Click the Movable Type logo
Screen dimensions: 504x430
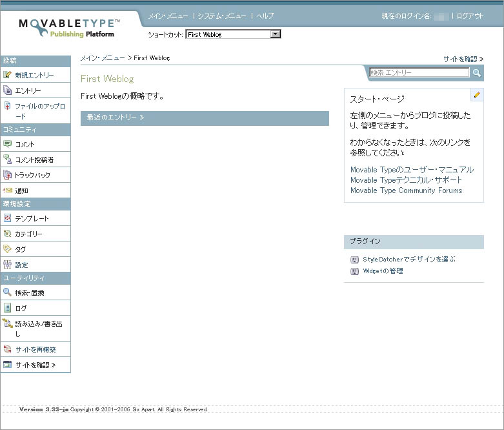click(70, 28)
